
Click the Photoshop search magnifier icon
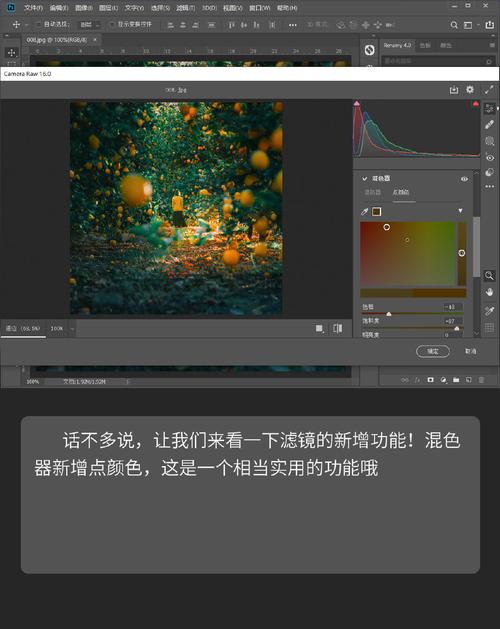[x=454, y=25]
